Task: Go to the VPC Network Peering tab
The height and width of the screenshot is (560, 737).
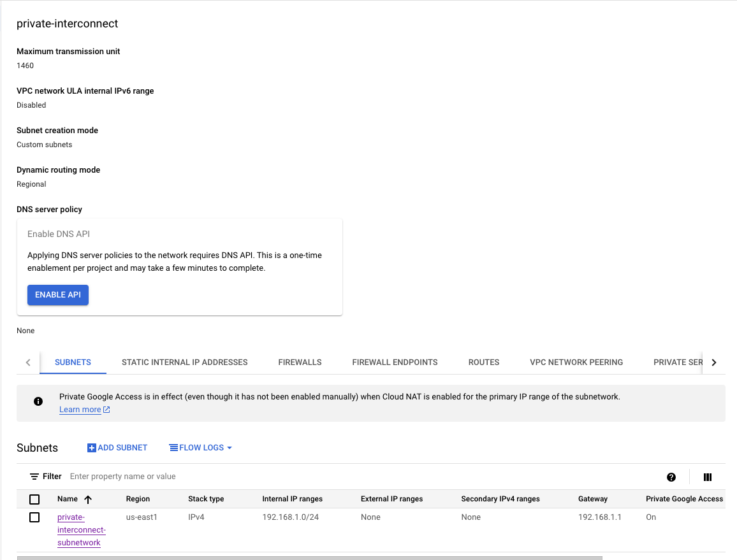Action: [576, 362]
